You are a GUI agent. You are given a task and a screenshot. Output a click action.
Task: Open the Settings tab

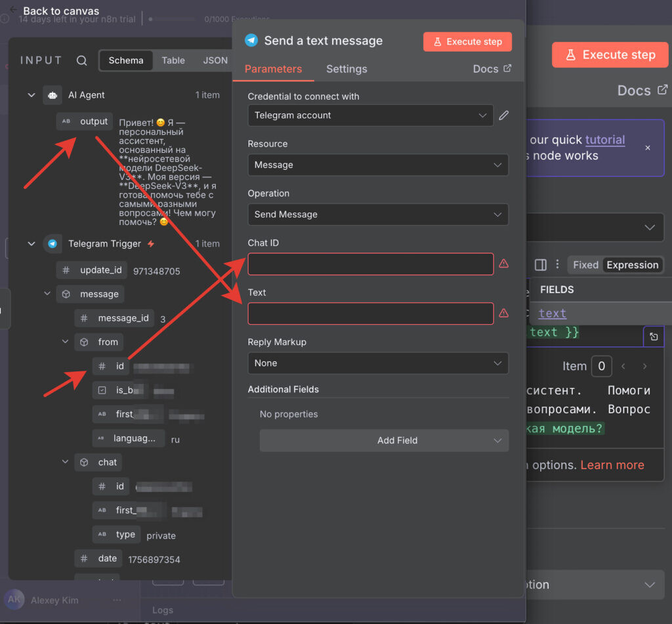point(346,69)
